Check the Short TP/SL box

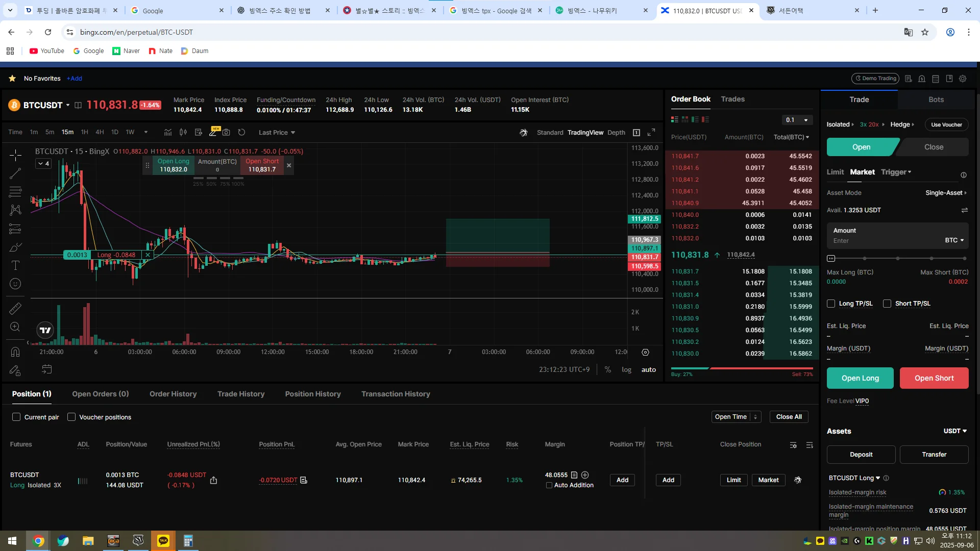click(887, 304)
